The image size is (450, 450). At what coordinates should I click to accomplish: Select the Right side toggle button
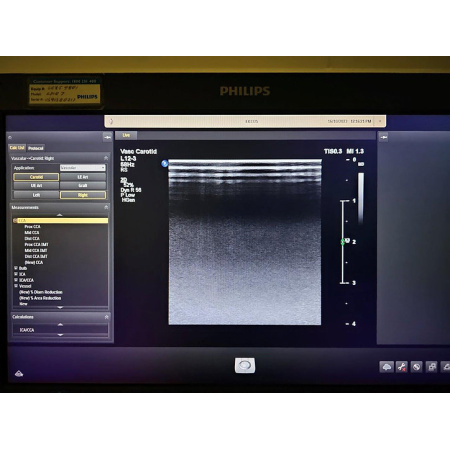83,195
